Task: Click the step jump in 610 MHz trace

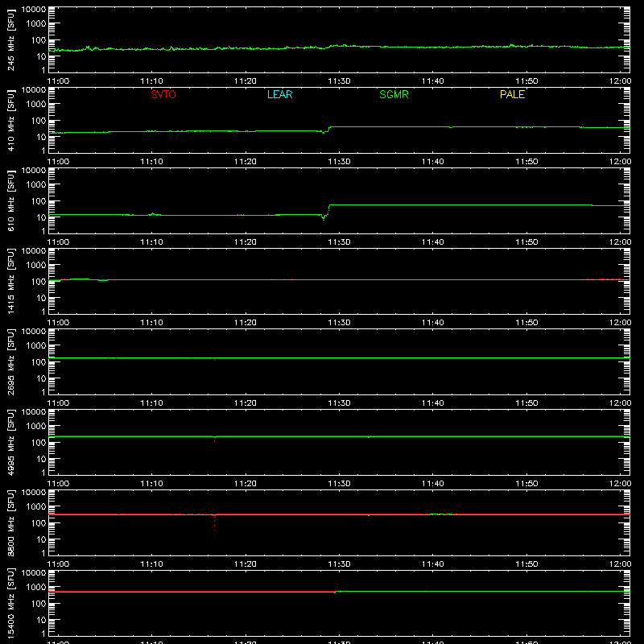Action: (328, 210)
